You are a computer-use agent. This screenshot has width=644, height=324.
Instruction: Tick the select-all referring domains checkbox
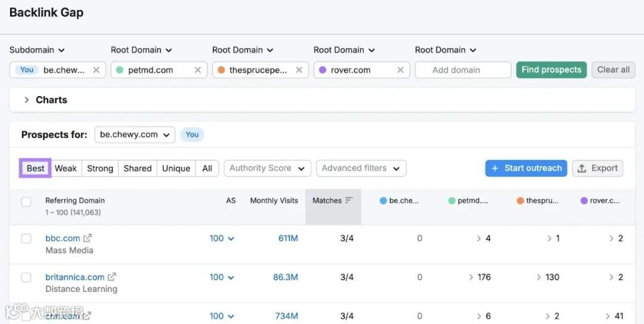[26, 202]
